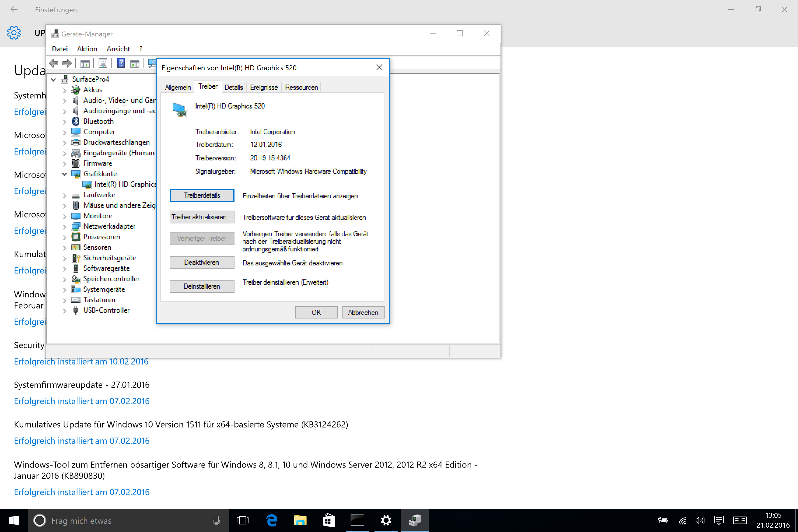Select the Netzwerkadapter icon
The height and width of the screenshot is (532, 798).
click(76, 226)
